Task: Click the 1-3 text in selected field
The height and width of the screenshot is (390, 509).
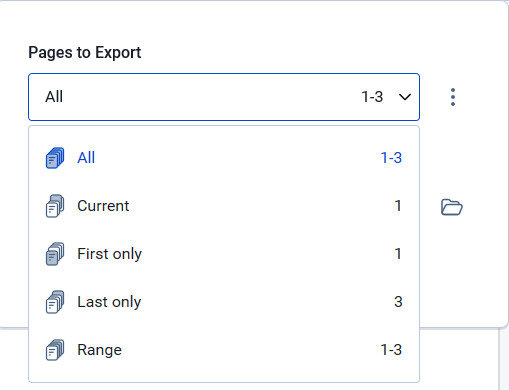Action: pyautogui.click(x=372, y=97)
